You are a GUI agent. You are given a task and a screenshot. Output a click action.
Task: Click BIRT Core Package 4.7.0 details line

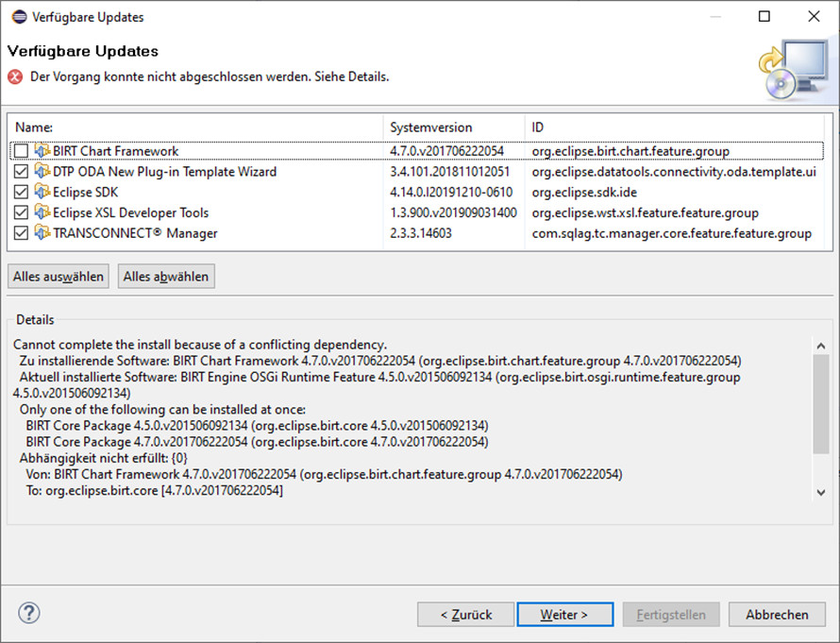(x=257, y=442)
